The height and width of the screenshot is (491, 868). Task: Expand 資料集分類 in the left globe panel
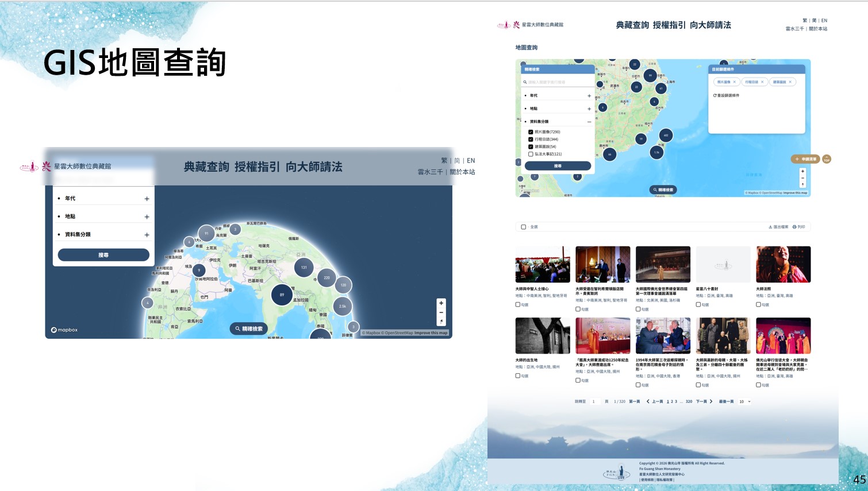[147, 235]
